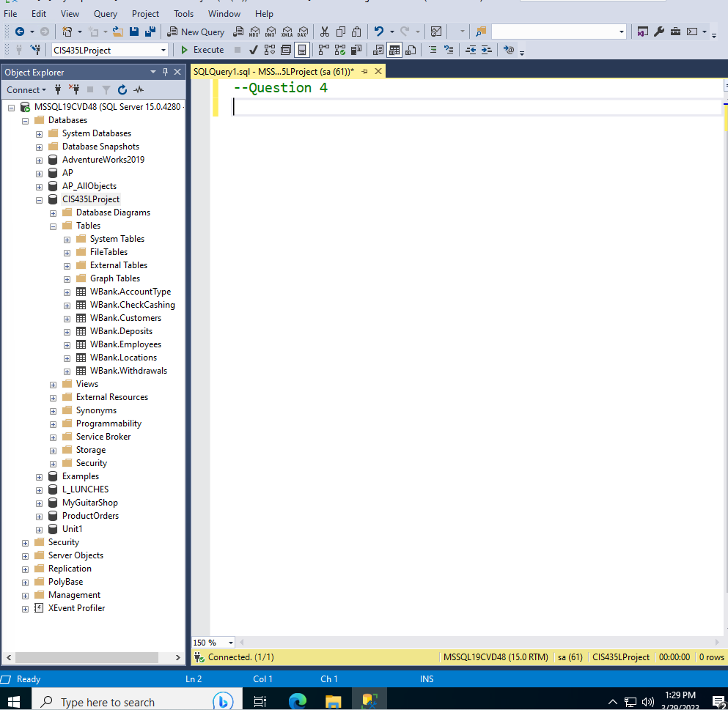This screenshot has width=728, height=710.
Task: Click the copy icon in toolbar
Action: pyautogui.click(x=341, y=32)
